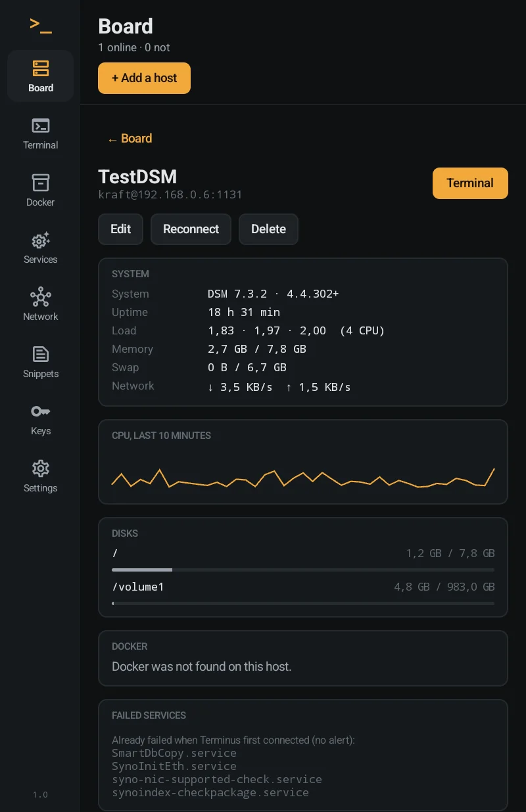Click the '1 online · 0 not' status text
Image resolution: width=526 pixels, height=812 pixels.
(134, 47)
